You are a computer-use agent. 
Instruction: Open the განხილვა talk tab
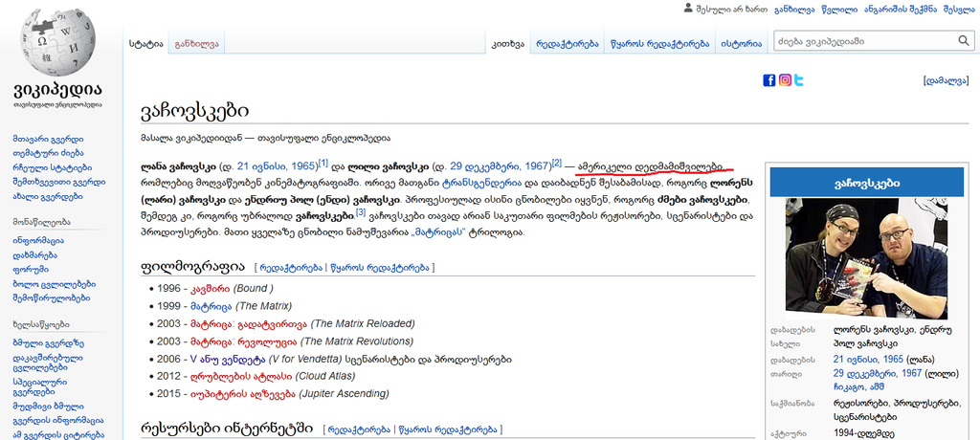(196, 44)
